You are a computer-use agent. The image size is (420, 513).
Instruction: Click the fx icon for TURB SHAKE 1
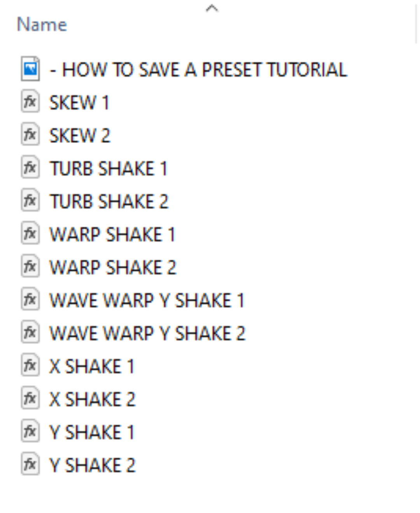point(30,168)
